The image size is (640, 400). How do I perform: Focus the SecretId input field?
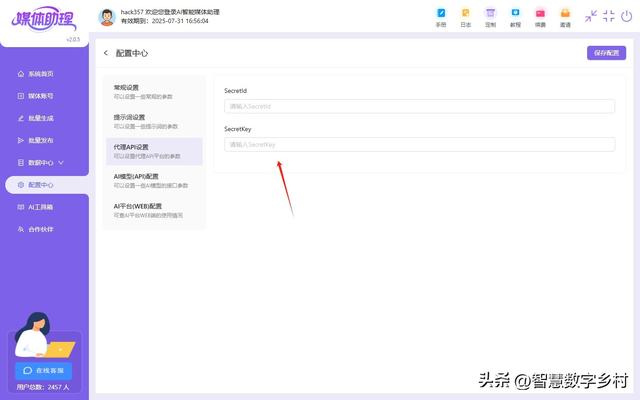419,106
